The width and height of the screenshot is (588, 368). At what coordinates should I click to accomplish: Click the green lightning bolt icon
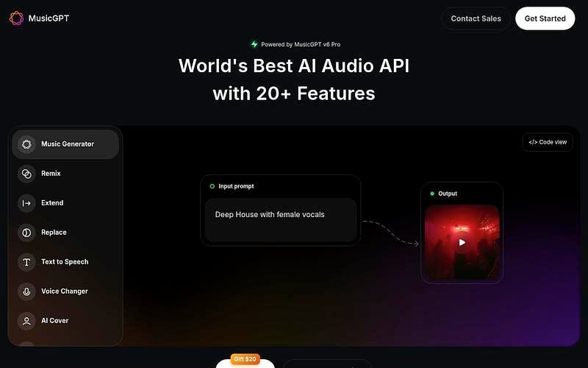click(x=254, y=44)
